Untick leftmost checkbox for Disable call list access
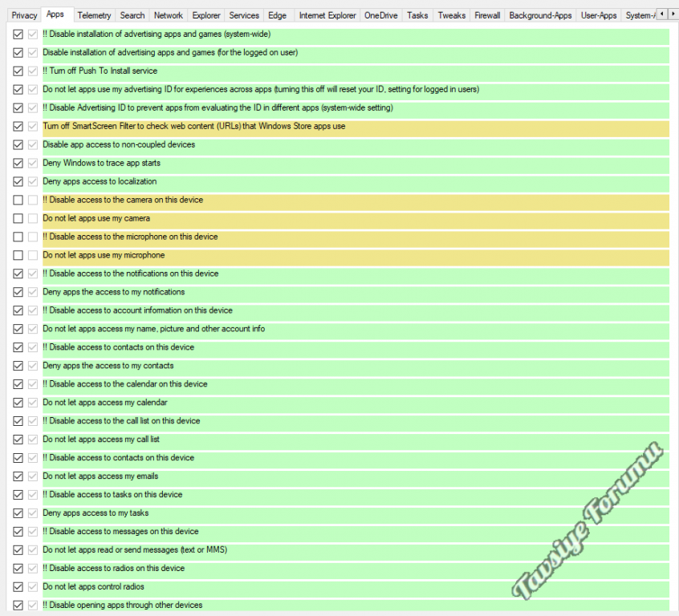The width and height of the screenshot is (679, 616). pos(18,421)
